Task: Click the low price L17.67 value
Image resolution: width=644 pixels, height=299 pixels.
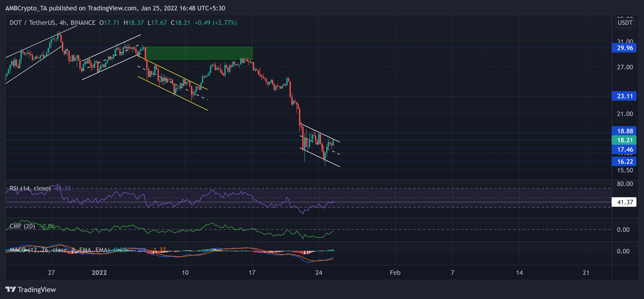Action: (x=157, y=23)
